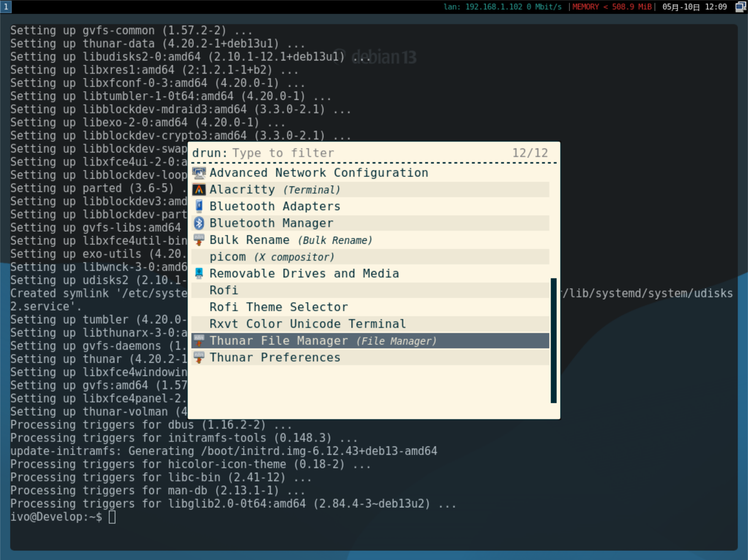Click the rofi list scrollbar
The height and width of the screenshot is (560, 748).
point(554,340)
